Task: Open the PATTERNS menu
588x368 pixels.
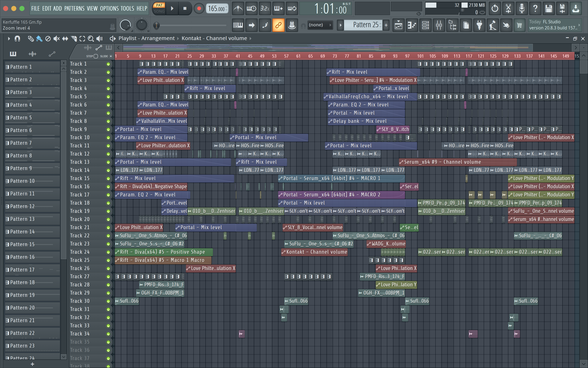Action: (74, 9)
